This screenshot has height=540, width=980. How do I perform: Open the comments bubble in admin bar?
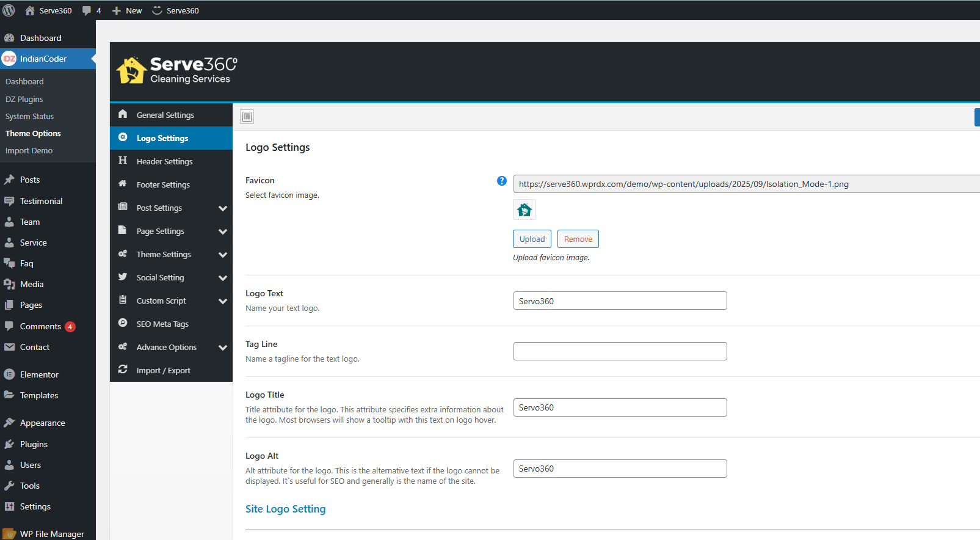91,10
